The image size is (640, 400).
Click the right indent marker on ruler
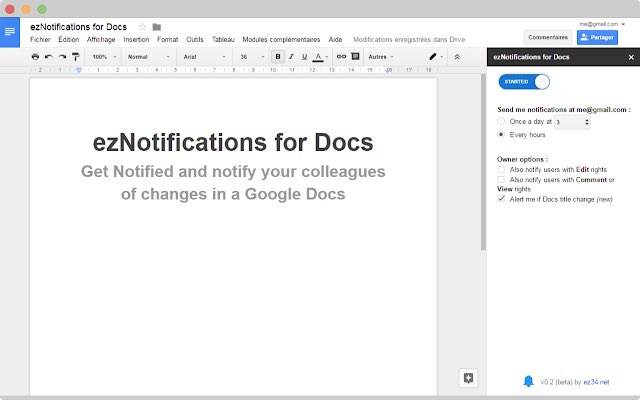click(x=389, y=70)
